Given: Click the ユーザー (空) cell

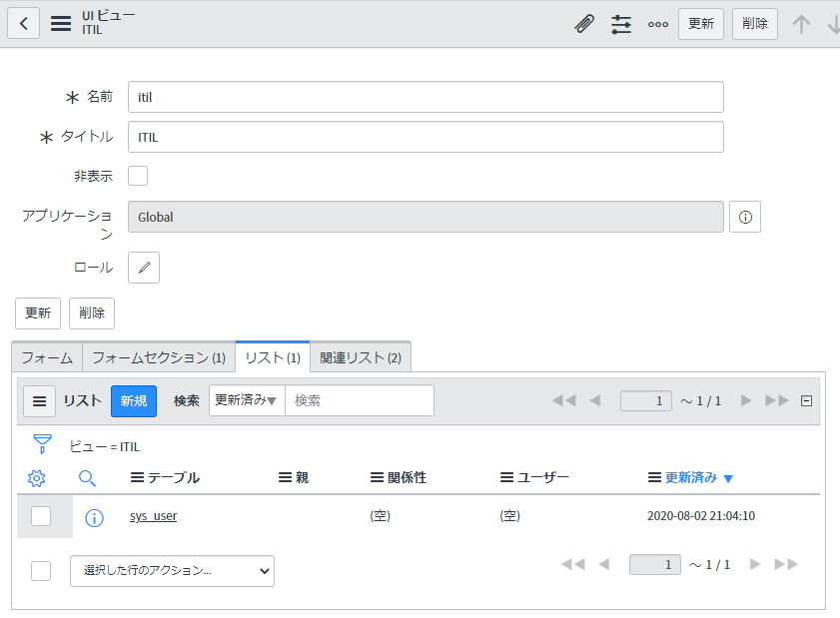Looking at the screenshot, I should [x=509, y=516].
